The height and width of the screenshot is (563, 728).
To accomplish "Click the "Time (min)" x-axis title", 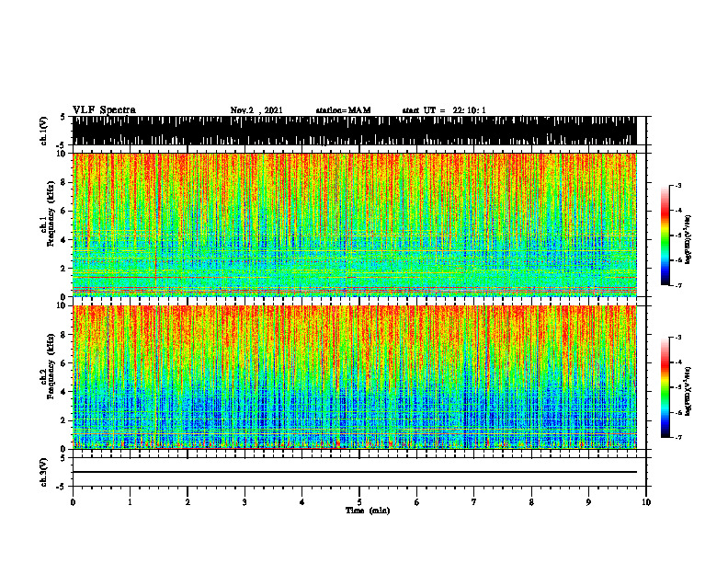I will 368,511.
